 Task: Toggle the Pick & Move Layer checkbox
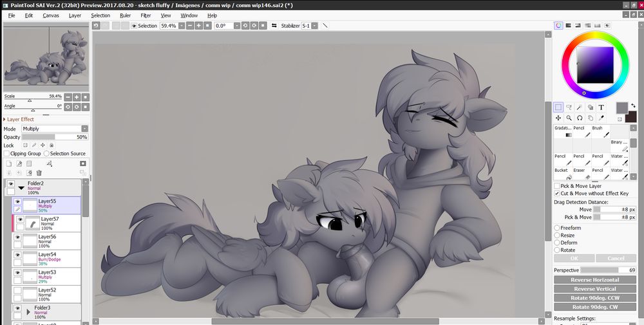click(x=557, y=186)
